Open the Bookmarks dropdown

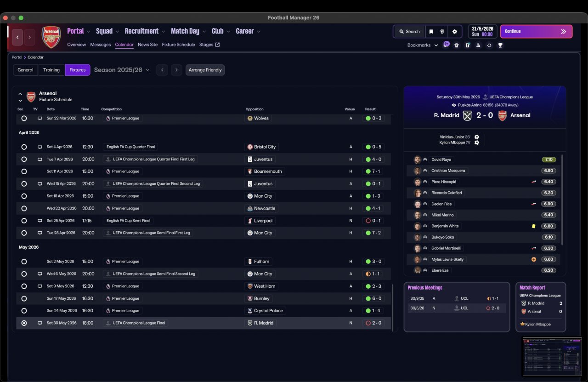(423, 45)
